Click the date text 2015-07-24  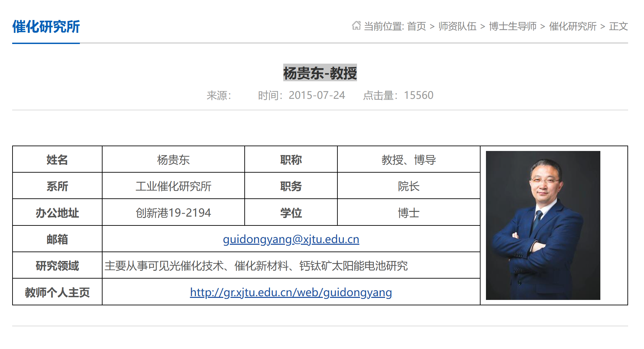pyautogui.click(x=317, y=95)
